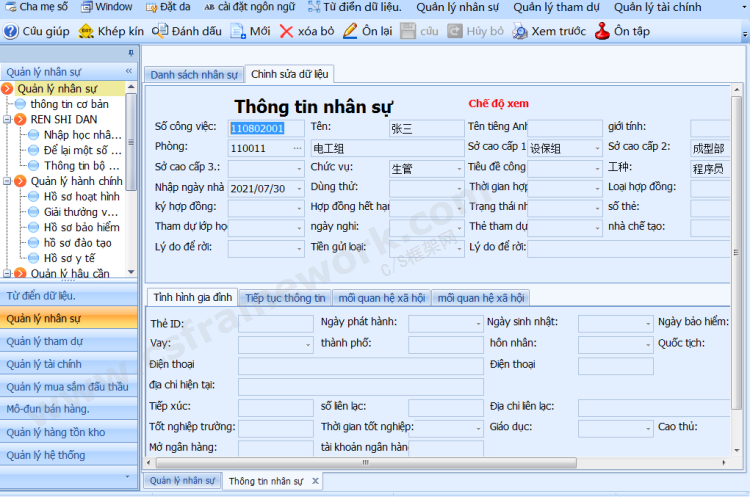The image size is (750, 497).
Task: Click the Ôn tập stamp icon
Action: coord(602,31)
